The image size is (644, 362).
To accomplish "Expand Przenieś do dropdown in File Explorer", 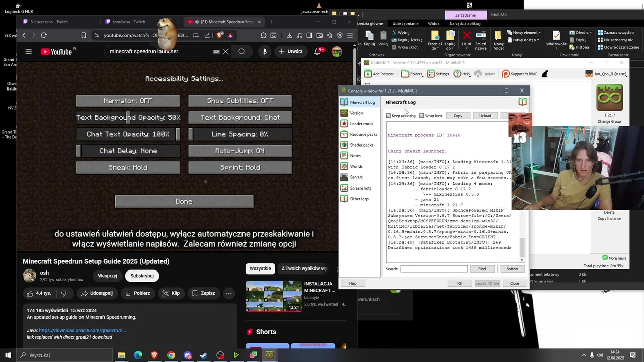I will (x=435, y=40).
